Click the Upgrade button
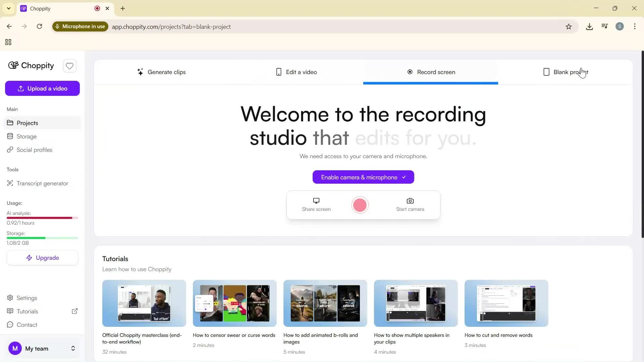644x362 pixels. pyautogui.click(x=42, y=257)
